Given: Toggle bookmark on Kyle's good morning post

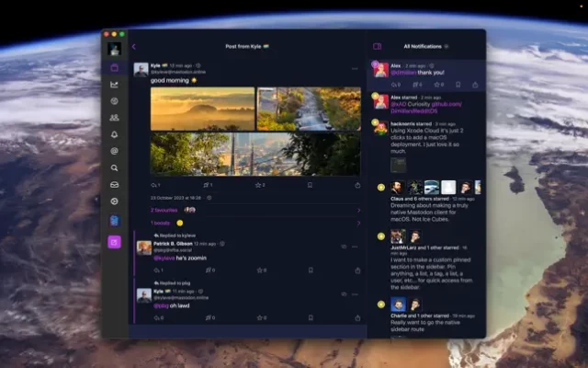Looking at the screenshot, I should 310,185.
